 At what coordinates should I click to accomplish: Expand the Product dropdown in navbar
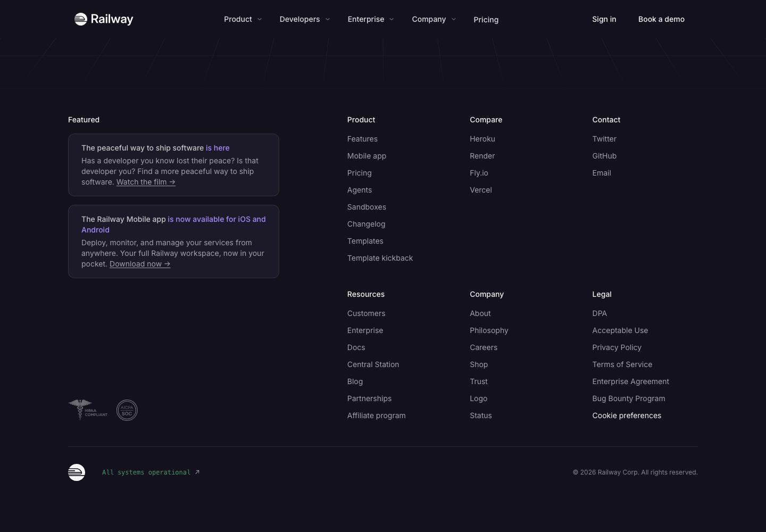[x=243, y=19]
